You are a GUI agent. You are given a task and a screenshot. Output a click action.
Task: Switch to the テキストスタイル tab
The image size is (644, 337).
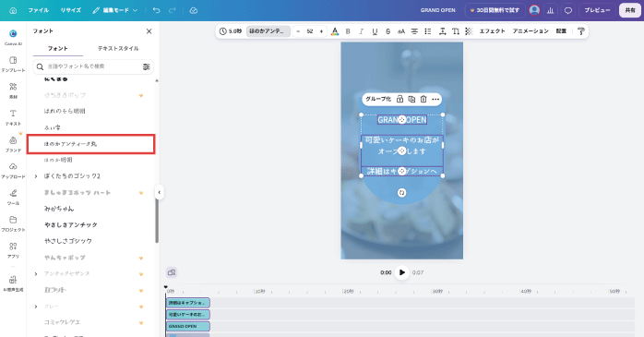coord(118,49)
